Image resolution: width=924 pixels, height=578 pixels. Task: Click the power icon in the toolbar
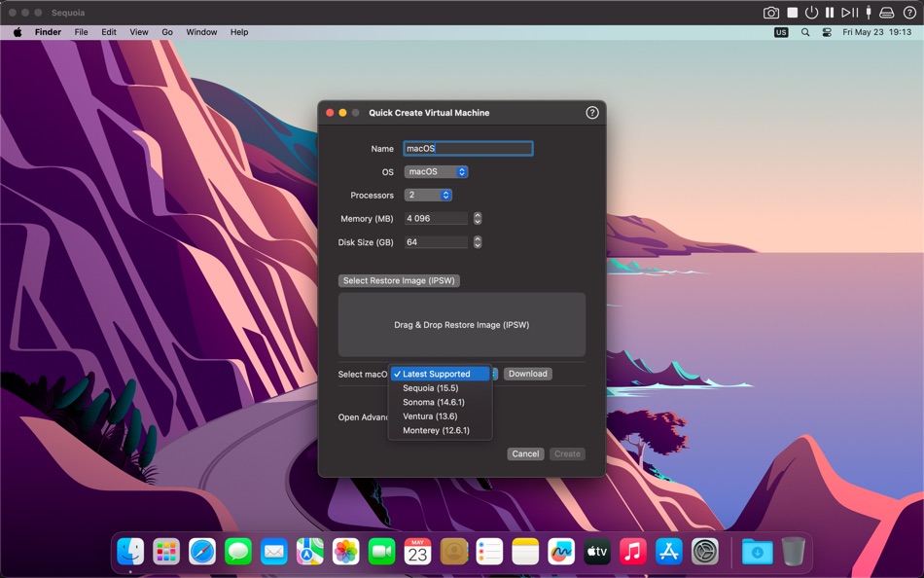click(811, 12)
